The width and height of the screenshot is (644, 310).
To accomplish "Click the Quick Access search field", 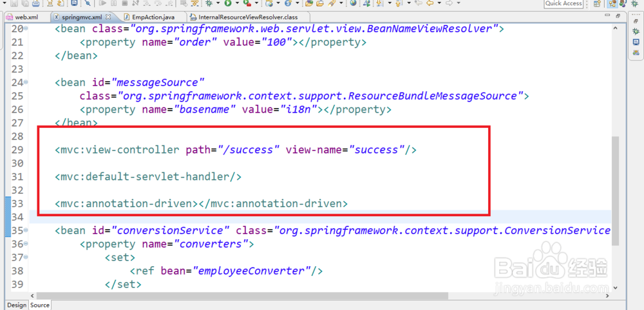I will [x=563, y=3].
